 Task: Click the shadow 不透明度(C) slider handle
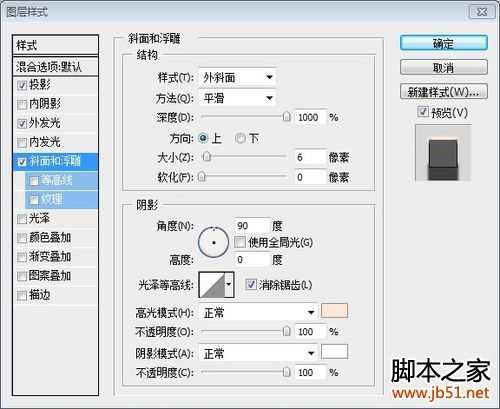286,372
